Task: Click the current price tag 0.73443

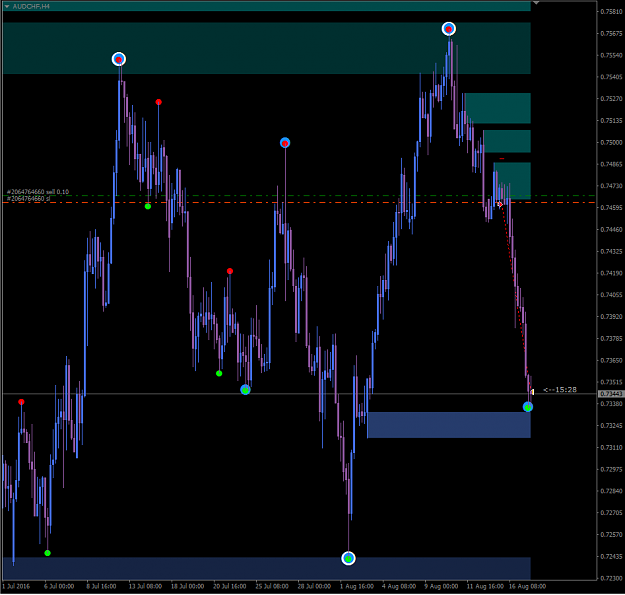Action: tap(611, 394)
